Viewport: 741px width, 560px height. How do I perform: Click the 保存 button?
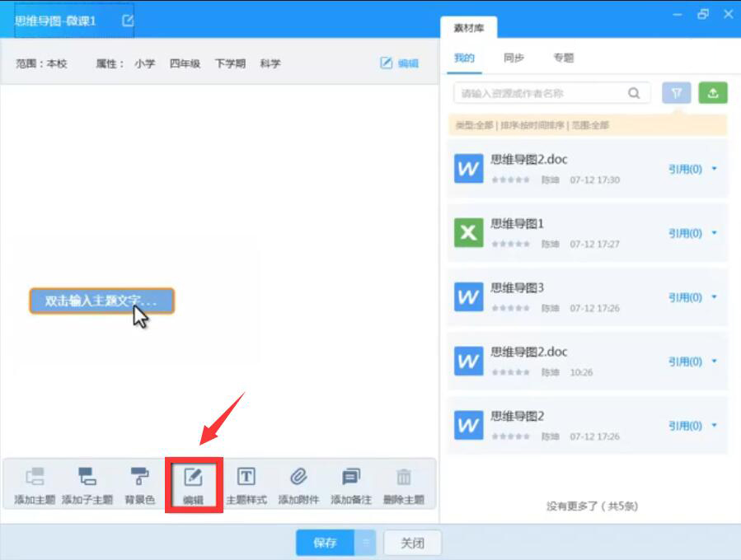(x=325, y=543)
